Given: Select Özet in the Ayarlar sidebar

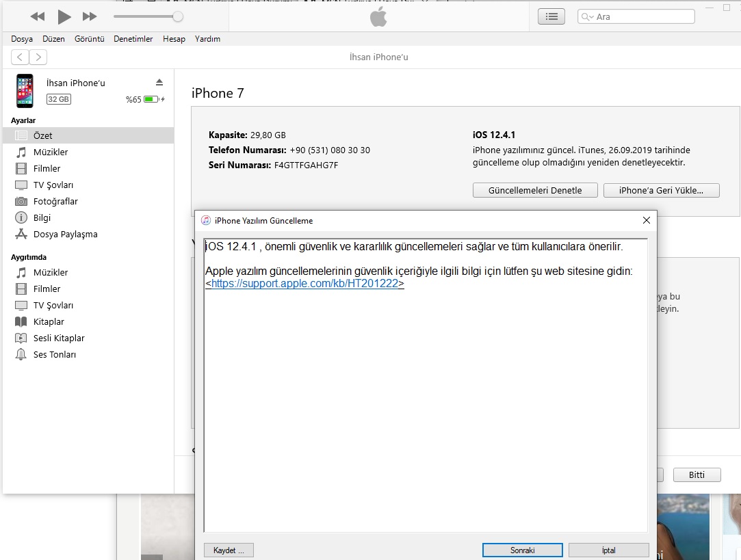Looking at the screenshot, I should (x=88, y=135).
